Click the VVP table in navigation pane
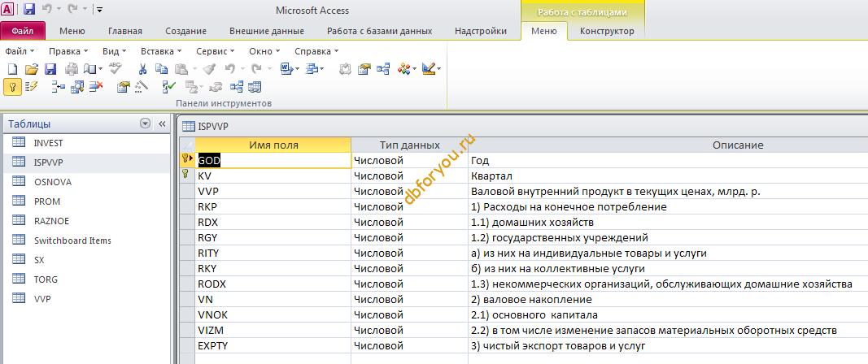This screenshot has width=868, height=364. tap(86, 299)
